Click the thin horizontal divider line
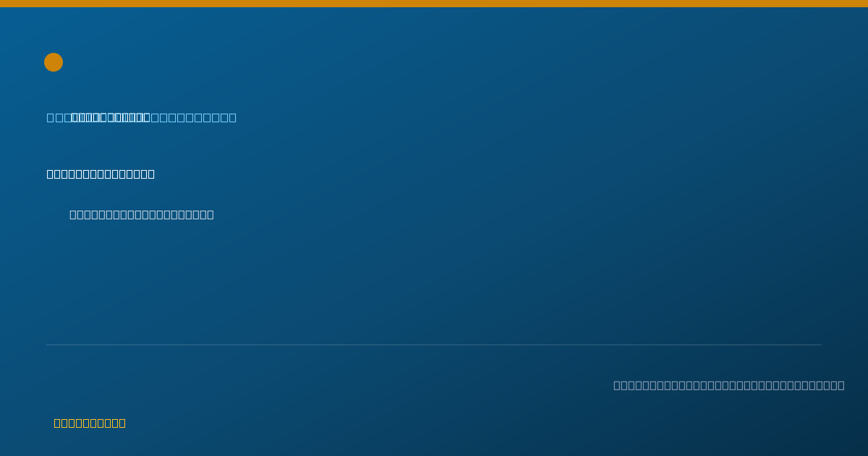The width and height of the screenshot is (868, 456). 434,345
